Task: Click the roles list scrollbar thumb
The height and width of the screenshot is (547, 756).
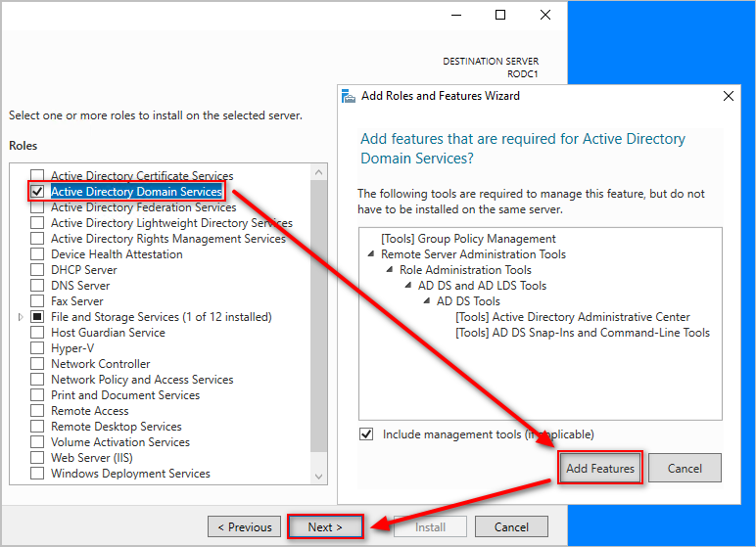Action: (x=318, y=316)
